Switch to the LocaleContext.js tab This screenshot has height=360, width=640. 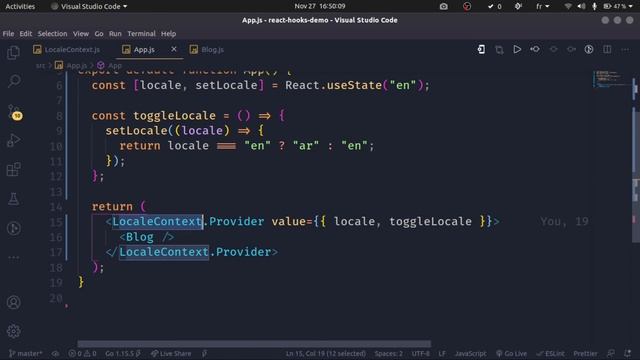(67, 49)
